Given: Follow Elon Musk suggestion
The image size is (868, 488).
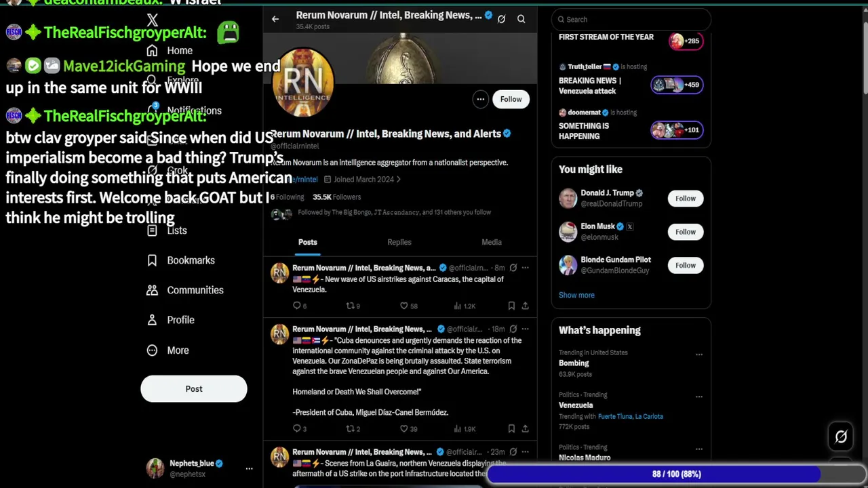Looking at the screenshot, I should pos(686,232).
